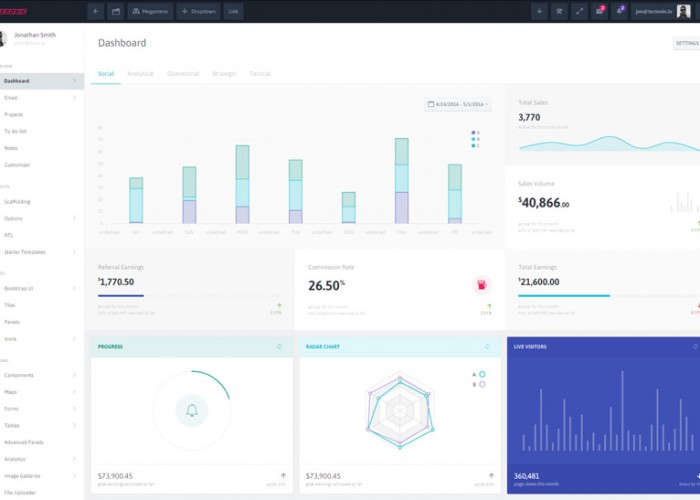
Task: Toggle series B in bar chart legend
Action: click(475, 139)
